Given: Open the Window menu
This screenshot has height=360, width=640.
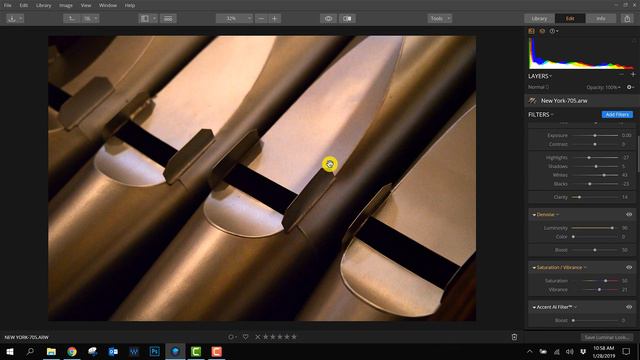Looking at the screenshot, I should [108, 5].
